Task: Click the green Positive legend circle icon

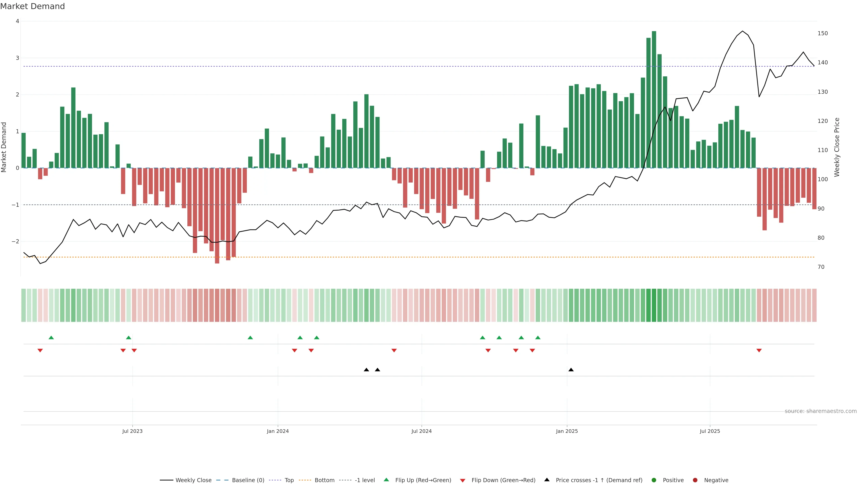Action: pyautogui.click(x=654, y=480)
